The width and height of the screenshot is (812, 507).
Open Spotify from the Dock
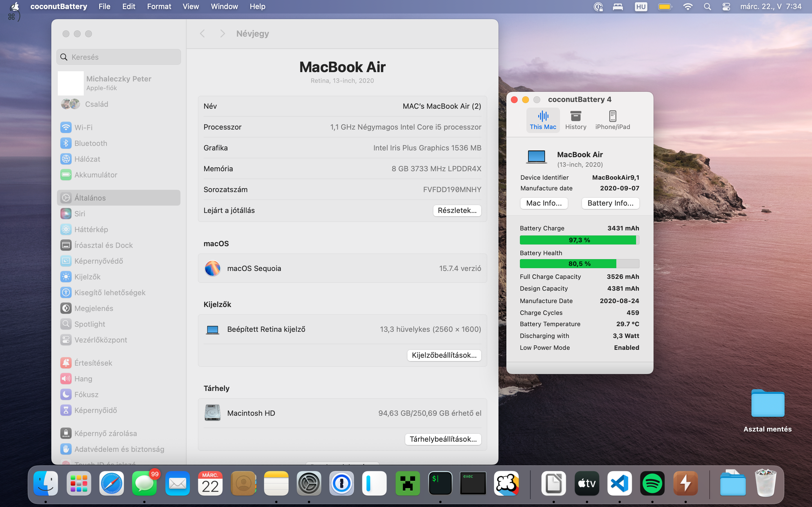pos(653,483)
